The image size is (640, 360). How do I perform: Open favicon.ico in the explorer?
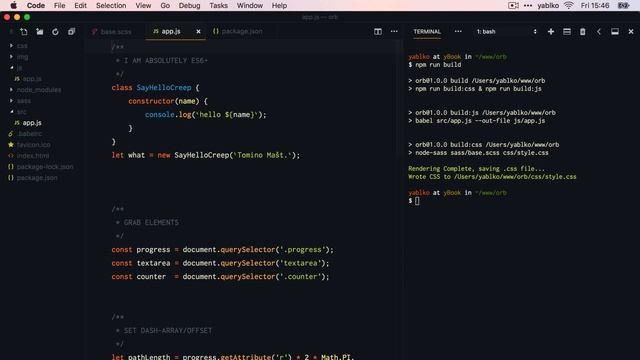click(34, 144)
